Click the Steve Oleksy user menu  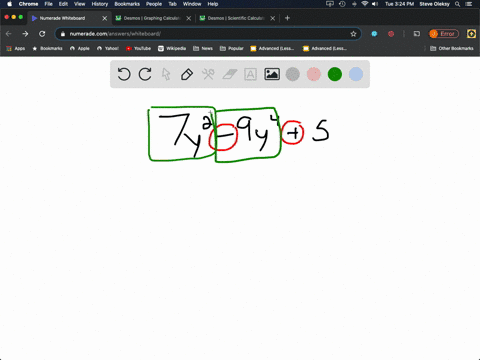point(434,4)
